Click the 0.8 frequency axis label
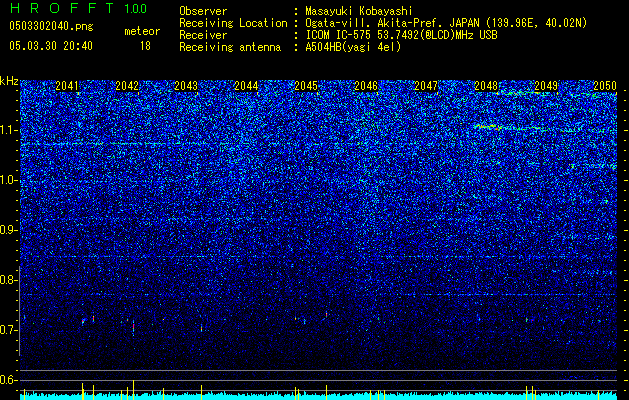629x400 pixels. click(x=9, y=280)
